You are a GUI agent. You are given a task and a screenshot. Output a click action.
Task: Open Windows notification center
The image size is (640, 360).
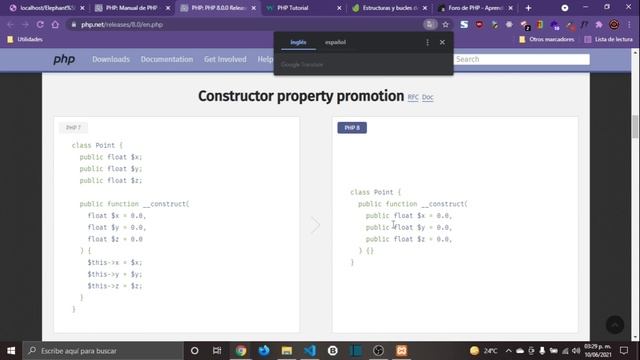624,351
